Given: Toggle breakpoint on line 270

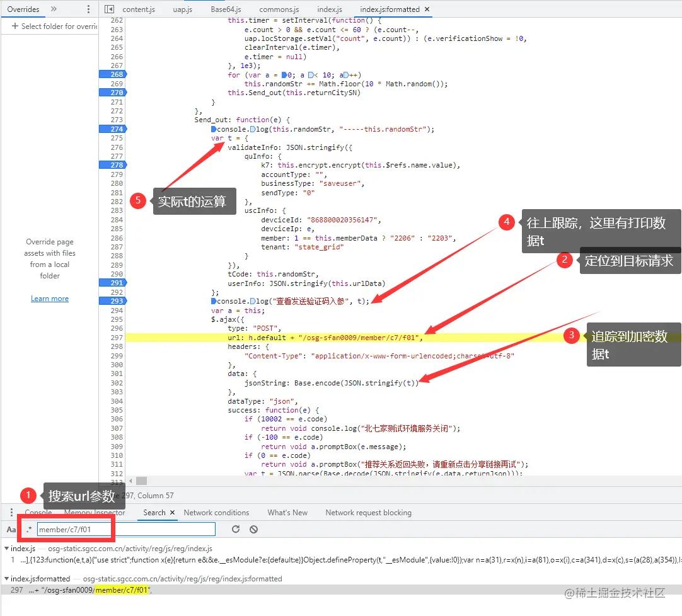Looking at the screenshot, I should click(113, 93).
